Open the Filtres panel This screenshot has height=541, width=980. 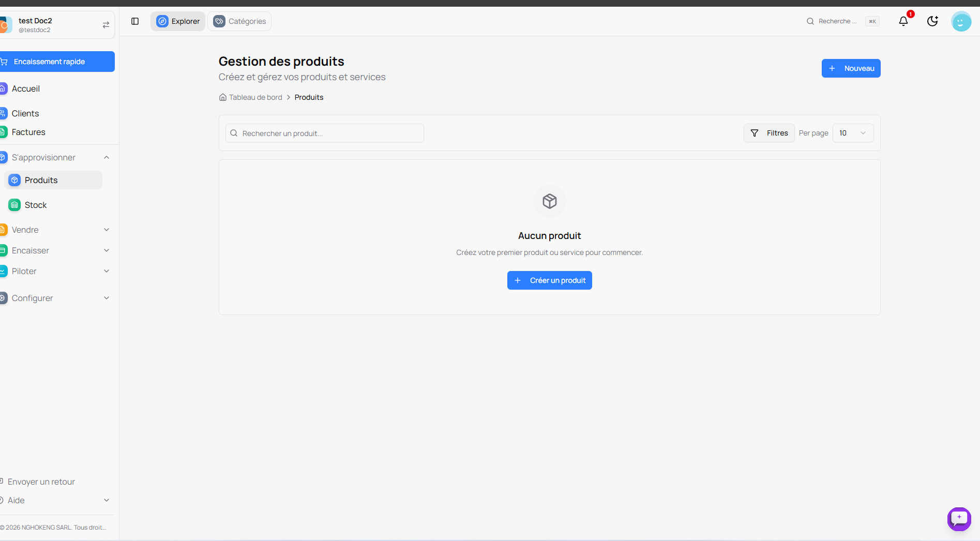coord(768,133)
